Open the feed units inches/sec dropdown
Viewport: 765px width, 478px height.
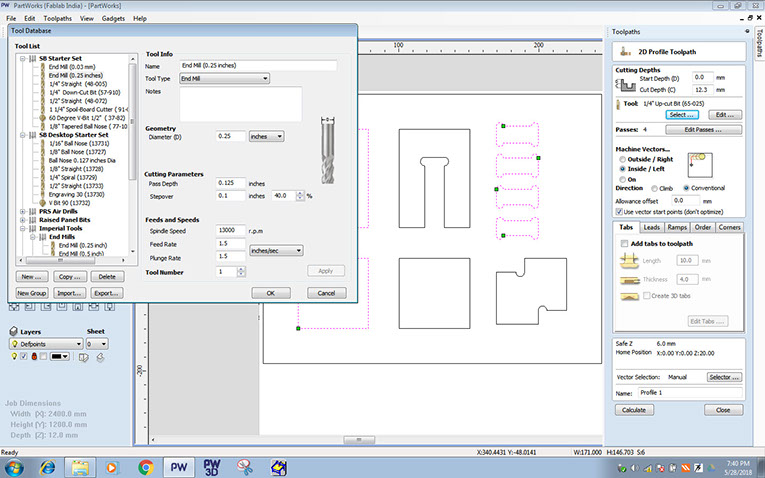click(276, 251)
